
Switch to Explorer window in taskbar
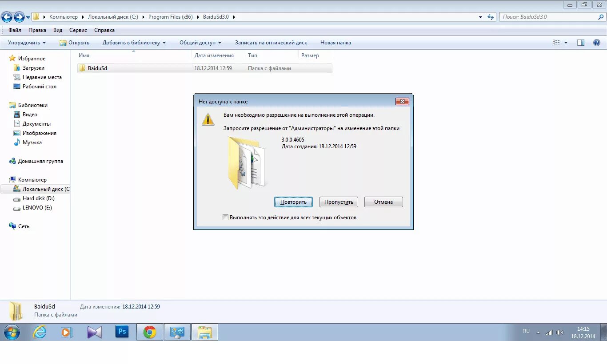205,332
